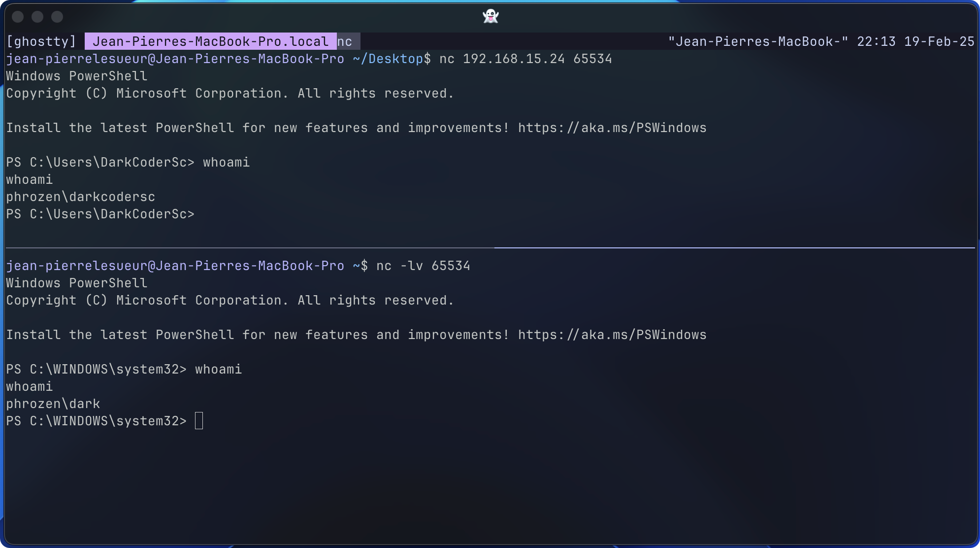
Task: Click the 'nc' label in tmux status bar
Action: (345, 41)
